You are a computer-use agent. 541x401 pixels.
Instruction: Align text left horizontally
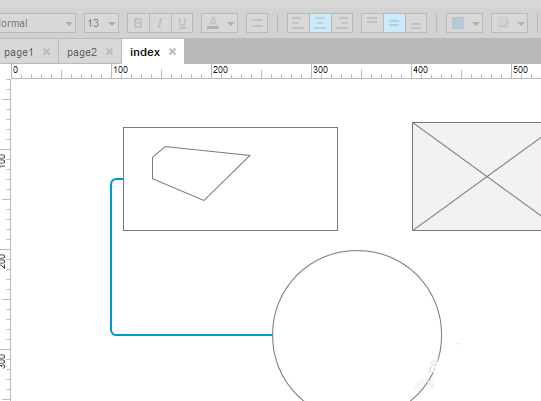pyautogui.click(x=298, y=23)
